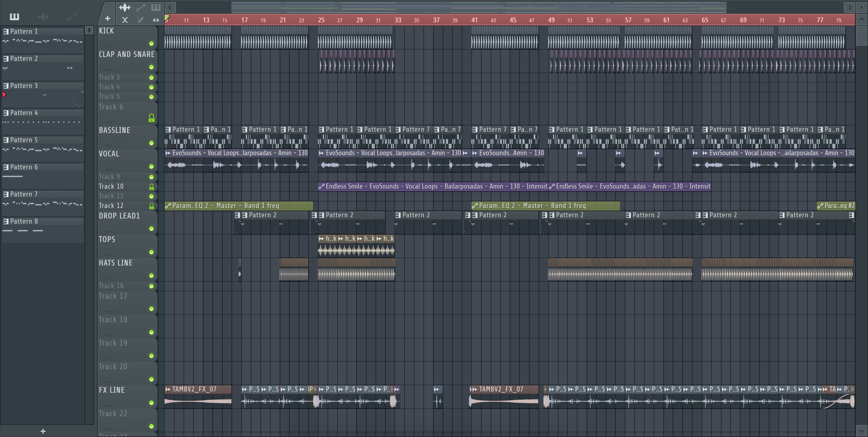Screen dimensions: 868x437
Task: Click the curve icon in playlist toolbar
Action: pos(141,20)
